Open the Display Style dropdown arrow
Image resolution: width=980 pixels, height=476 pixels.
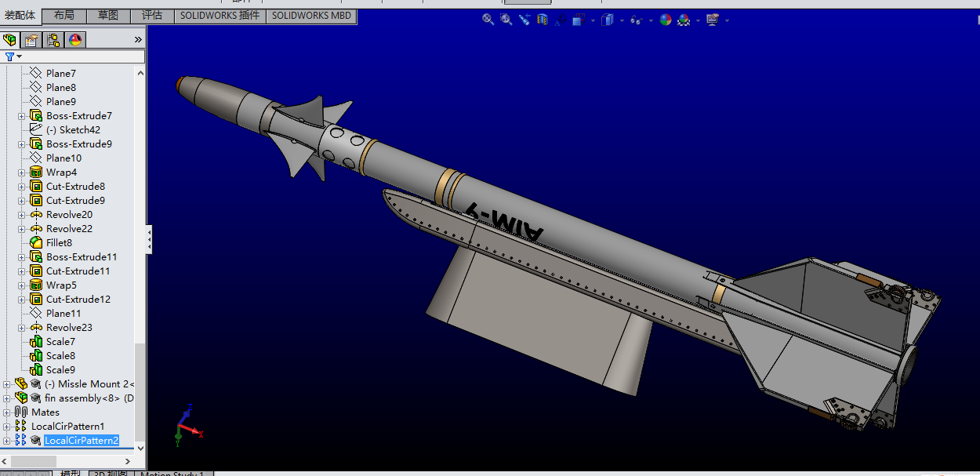pyautogui.click(x=621, y=20)
